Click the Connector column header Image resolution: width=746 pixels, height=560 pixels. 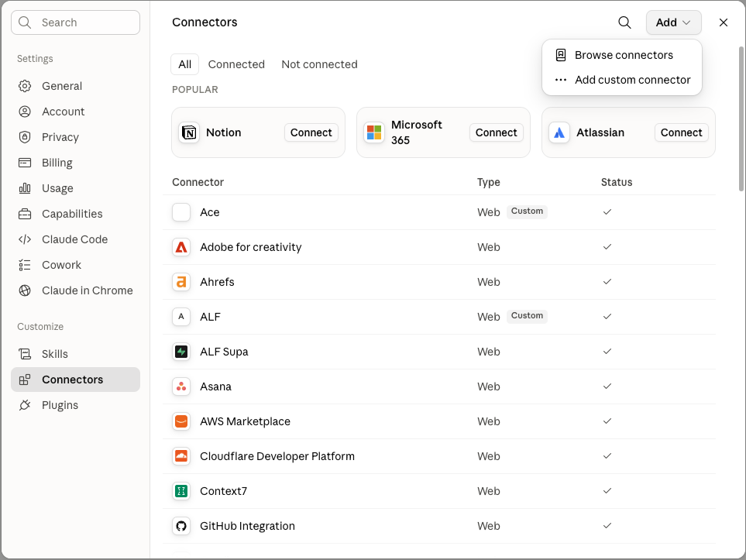point(198,182)
